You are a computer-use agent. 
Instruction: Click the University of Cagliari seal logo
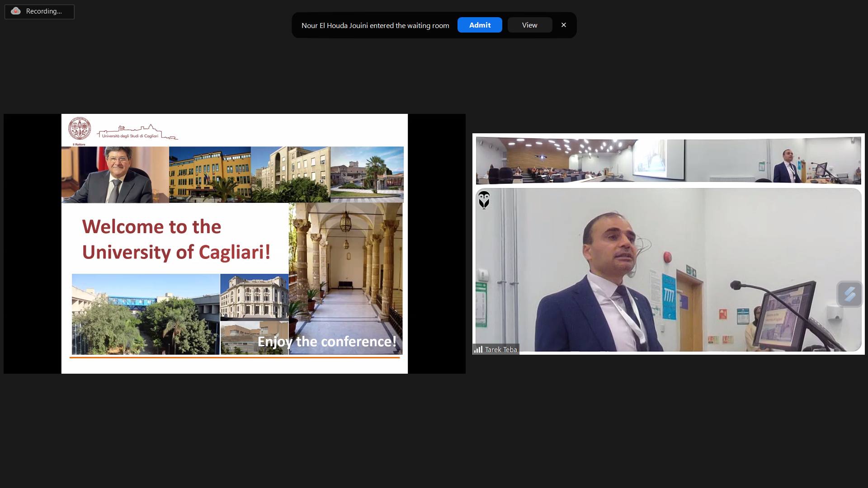click(80, 129)
